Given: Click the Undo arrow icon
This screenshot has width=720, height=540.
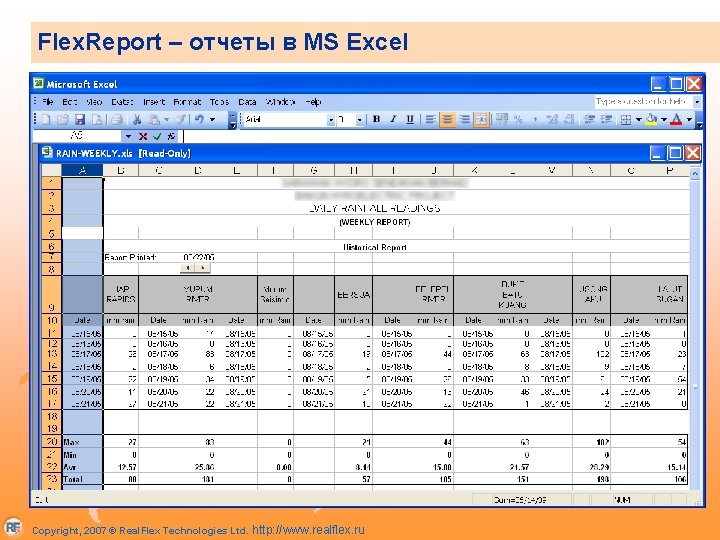Looking at the screenshot, I should click(x=199, y=120).
